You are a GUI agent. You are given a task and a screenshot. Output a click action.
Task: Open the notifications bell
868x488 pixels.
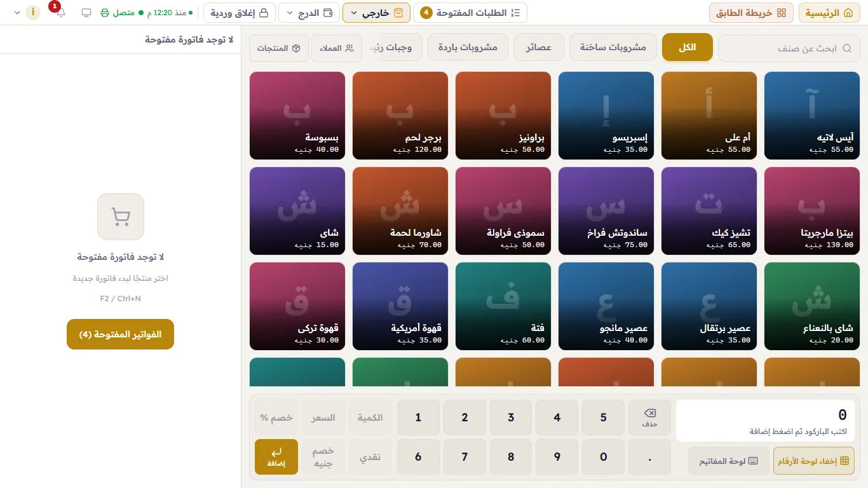(x=61, y=13)
